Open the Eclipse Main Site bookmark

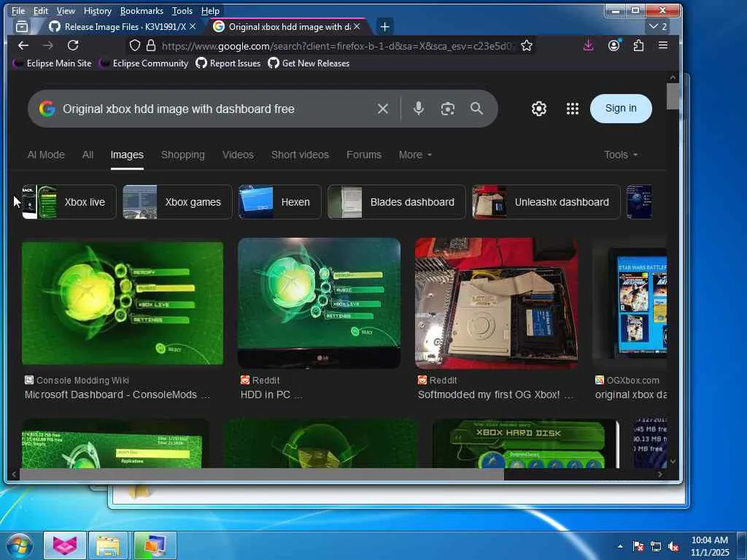point(52,63)
